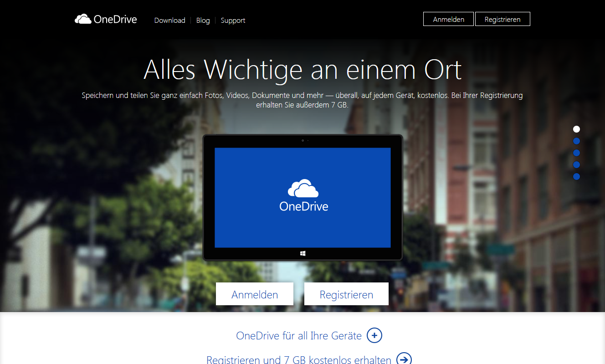Follow 'Registrieren und 7 GB kostenlos erhalten' link

click(298, 359)
